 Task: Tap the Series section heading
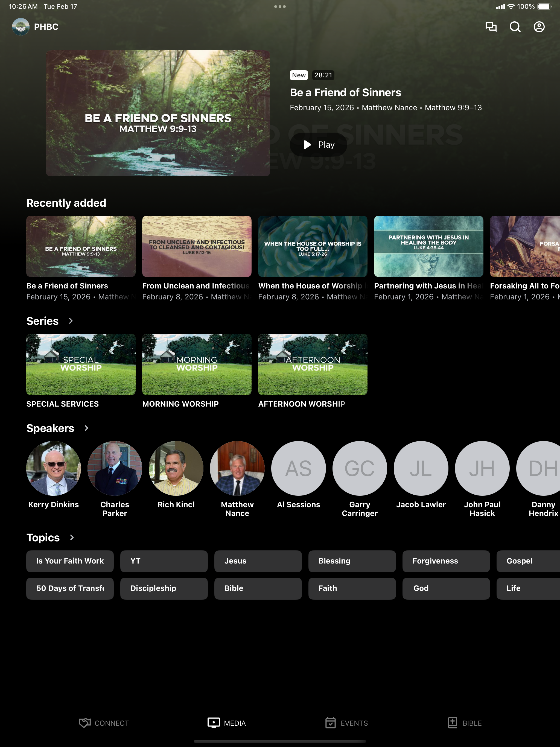point(43,321)
